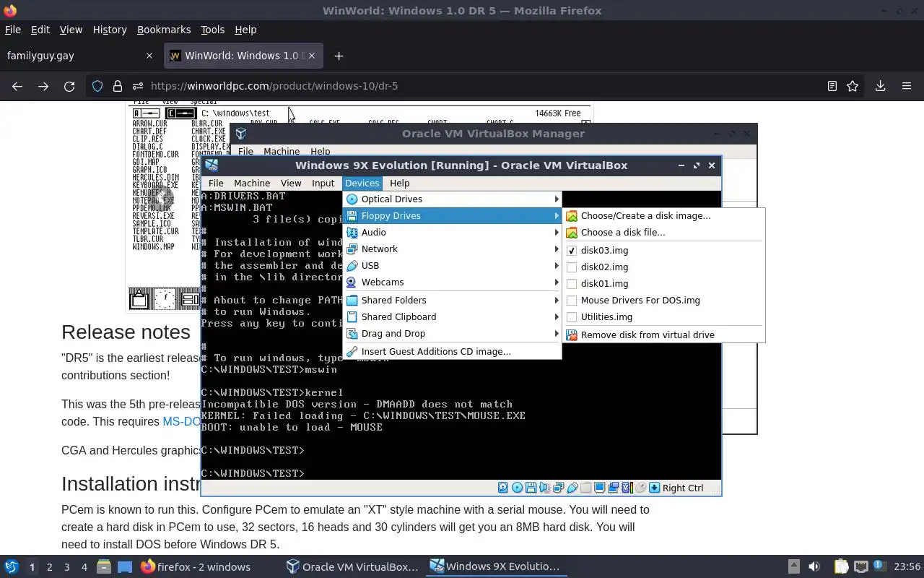
Task: Click the display status bar icon
Action: coord(599,488)
